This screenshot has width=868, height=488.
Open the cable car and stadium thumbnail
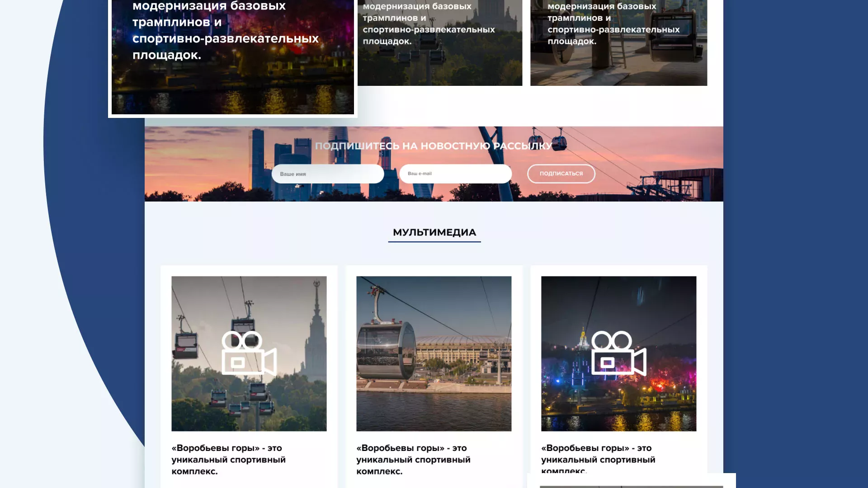tap(434, 353)
